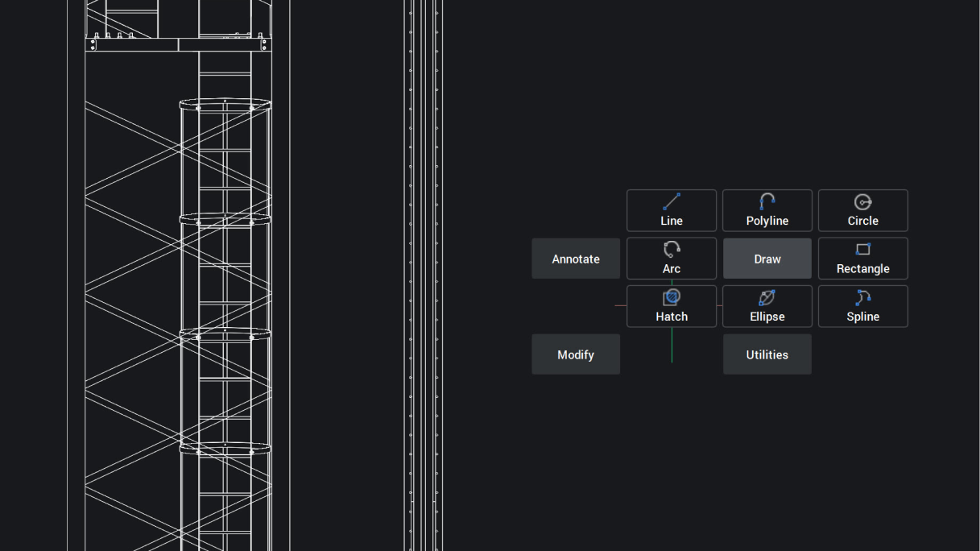980x551 pixels.
Task: Open the Utilities menu group
Action: 767,354
